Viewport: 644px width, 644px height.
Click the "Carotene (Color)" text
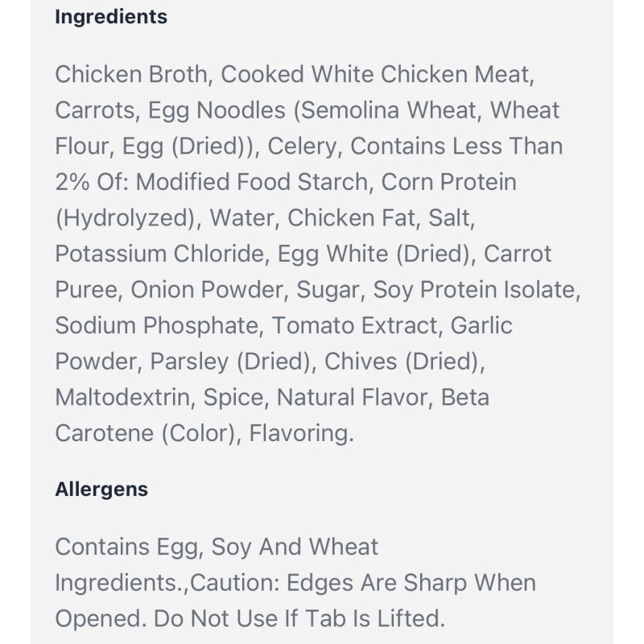pyautogui.click(x=145, y=433)
